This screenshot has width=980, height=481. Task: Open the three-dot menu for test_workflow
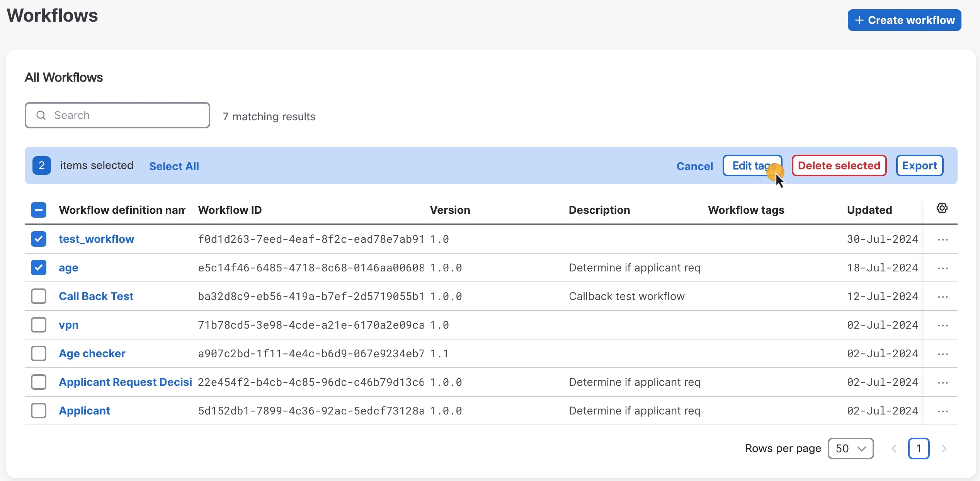(943, 239)
